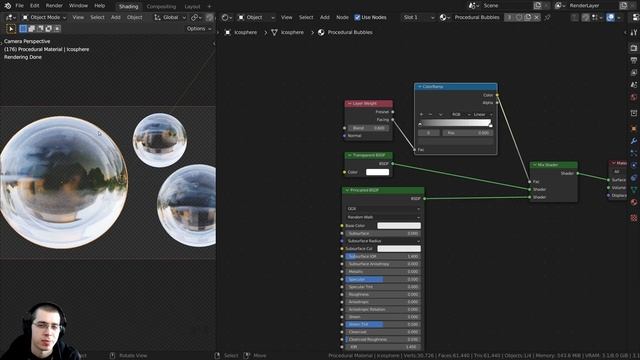This screenshot has width=640, height=360.
Task: Open the Output properties tab
Action: click(x=634, y=60)
